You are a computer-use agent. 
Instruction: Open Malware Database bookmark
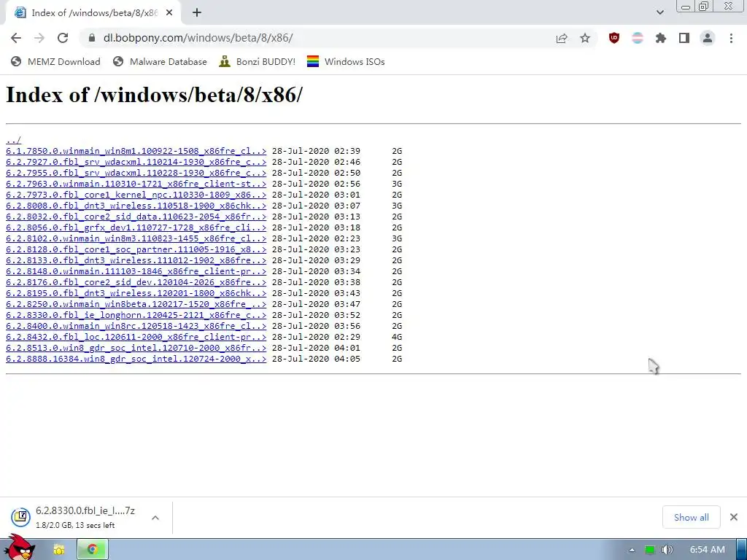160,62
